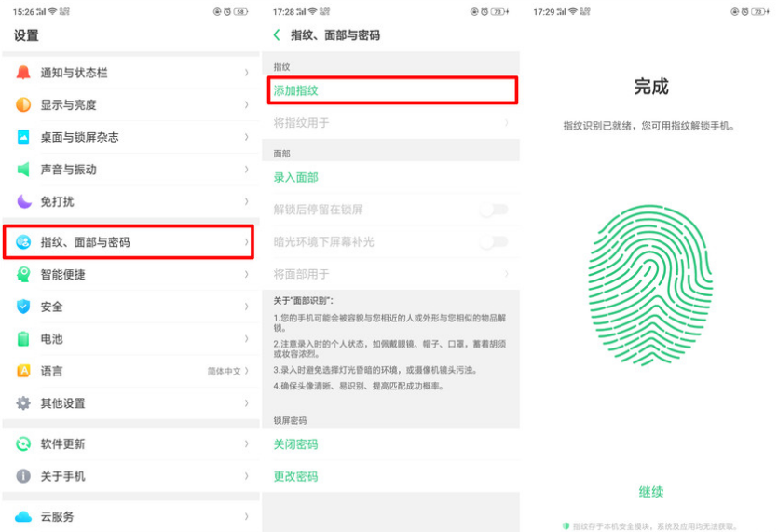Open chevron on 声音与振动 row
Image resolution: width=778 pixels, height=532 pixels.
247,170
